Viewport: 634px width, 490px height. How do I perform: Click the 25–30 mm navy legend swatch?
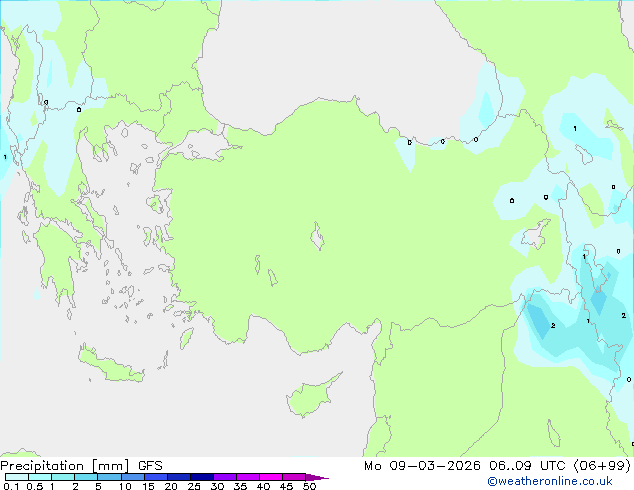tap(202, 477)
